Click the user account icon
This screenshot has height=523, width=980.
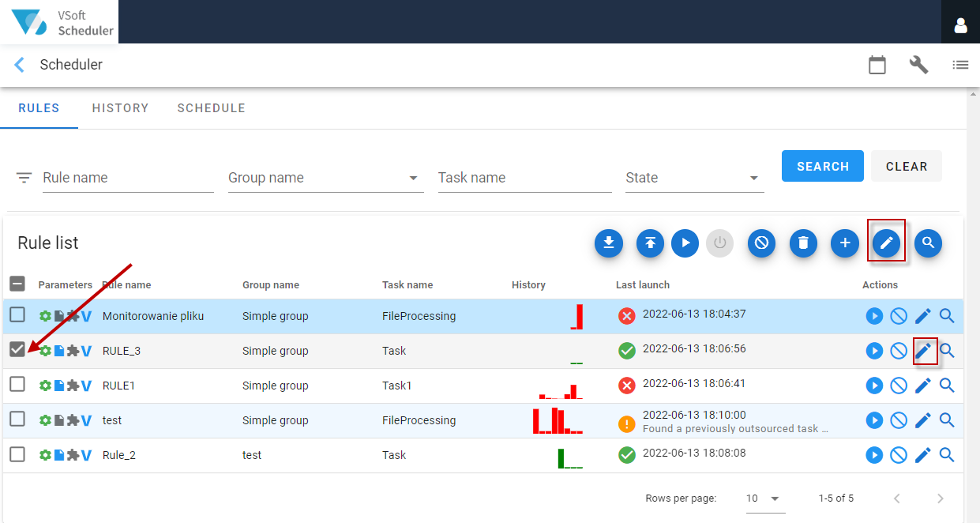click(x=960, y=25)
